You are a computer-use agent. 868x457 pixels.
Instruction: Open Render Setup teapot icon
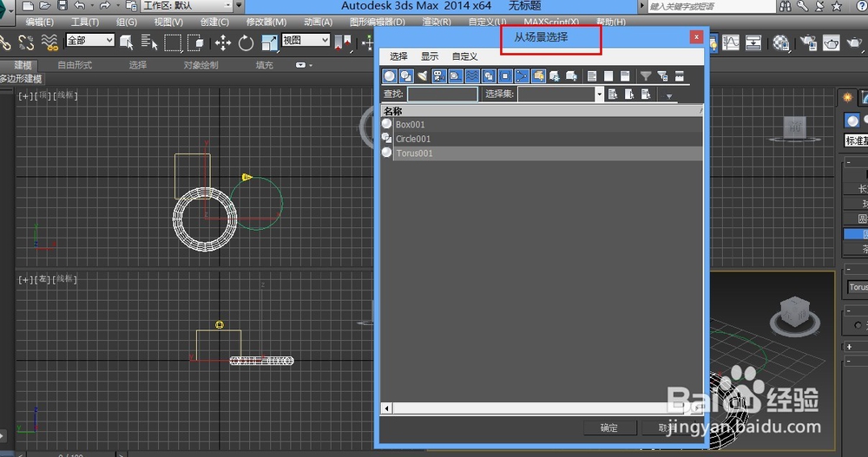coord(808,42)
